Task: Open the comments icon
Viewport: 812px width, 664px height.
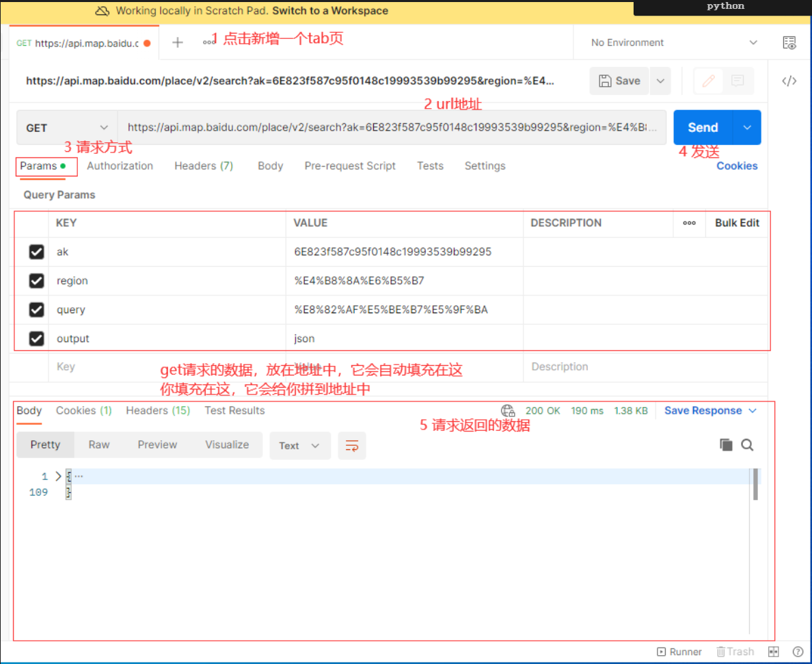Action: [x=737, y=81]
